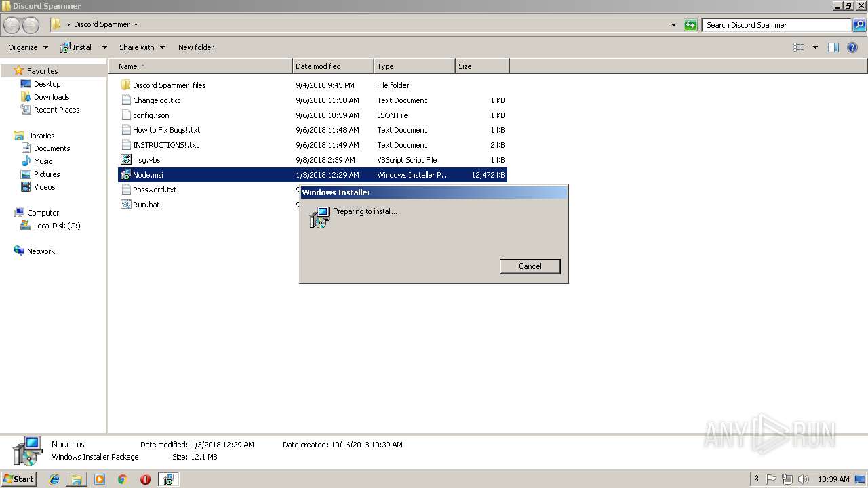Click New folder in the toolbar

[196, 47]
